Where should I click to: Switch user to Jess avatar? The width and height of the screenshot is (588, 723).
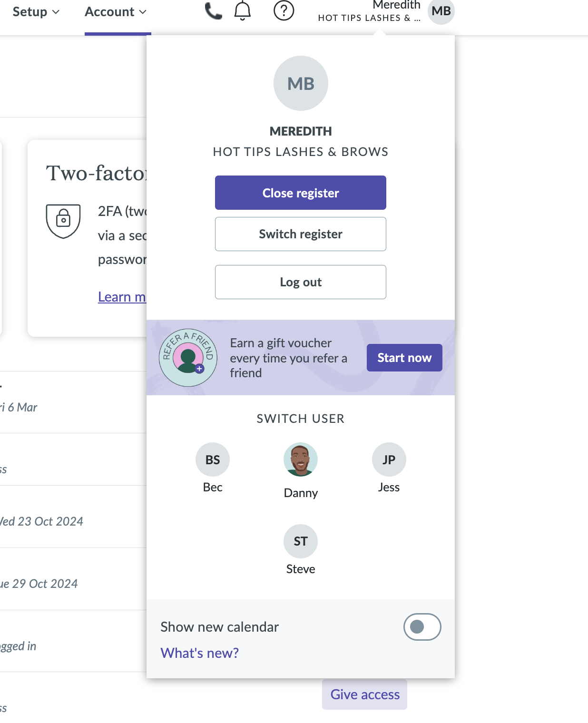click(389, 459)
